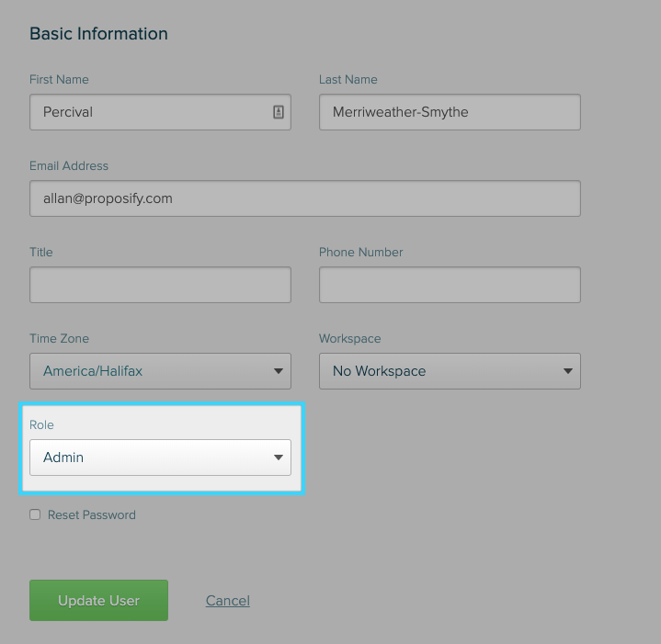Click the Cancel link
The image size is (661, 644).
point(228,601)
